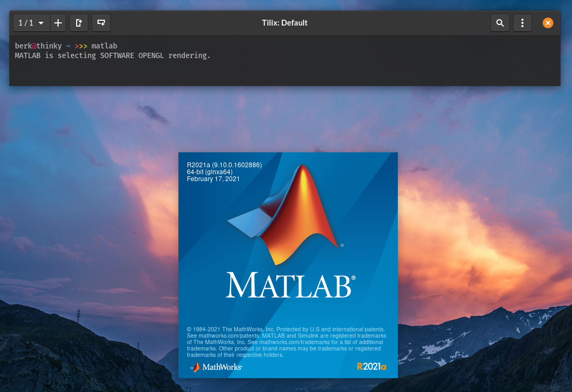
Task: Open the three-dot options menu
Action: pyautogui.click(x=522, y=23)
